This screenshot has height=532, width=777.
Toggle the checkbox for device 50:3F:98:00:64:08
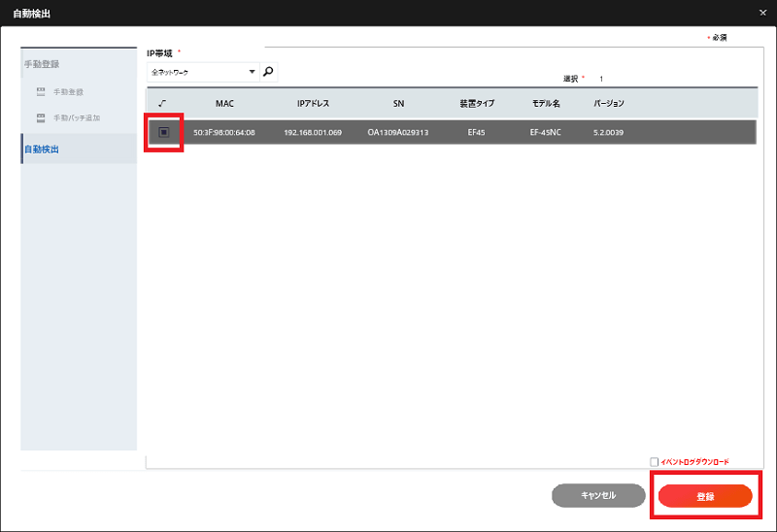pyautogui.click(x=164, y=132)
